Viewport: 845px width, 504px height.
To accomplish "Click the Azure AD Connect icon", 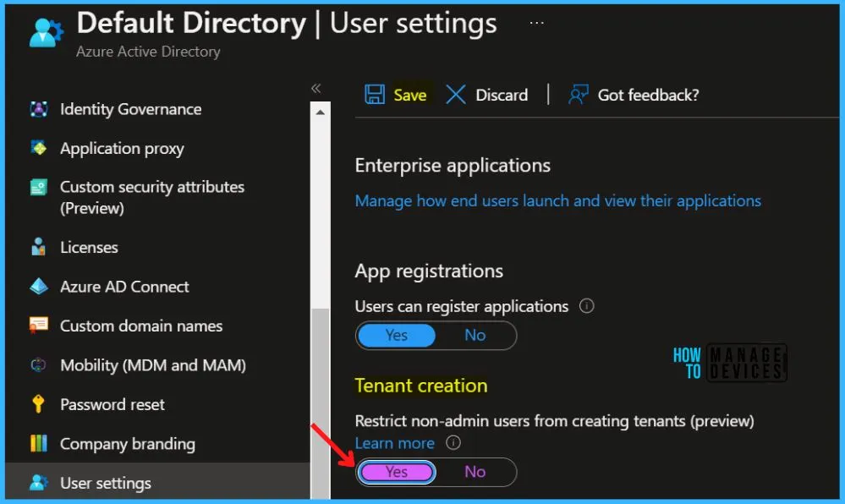I will [39, 286].
